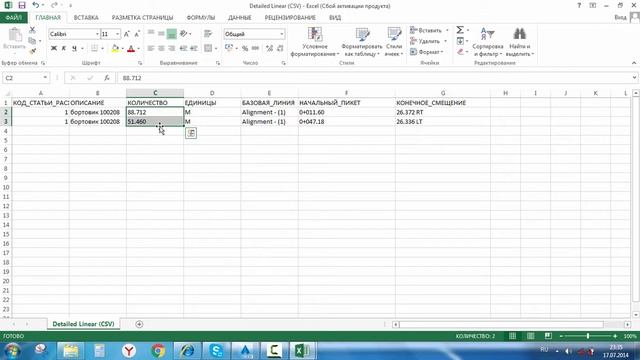Open the Calibri font name dropdown
Screen dimensions: 640x360
pyautogui.click(x=97, y=34)
